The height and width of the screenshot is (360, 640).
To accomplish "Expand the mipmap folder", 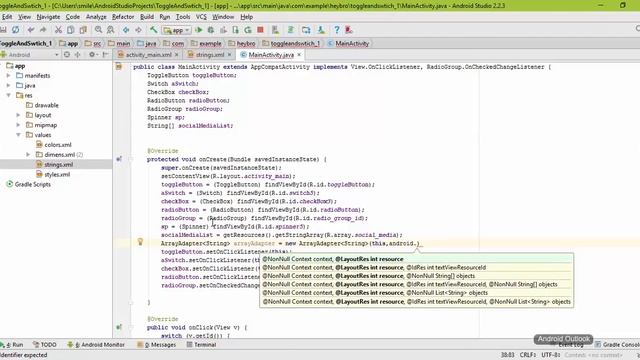I will point(18,125).
